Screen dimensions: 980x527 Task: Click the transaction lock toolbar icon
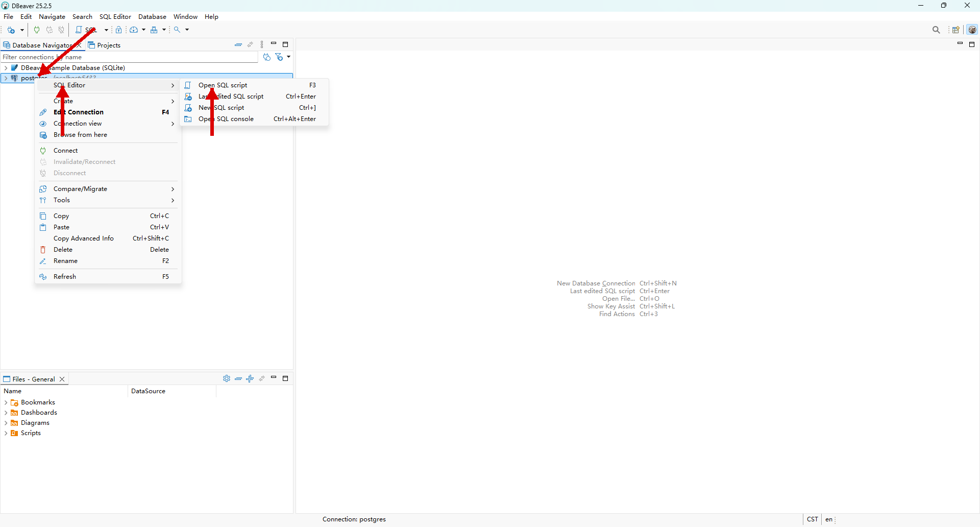(119, 30)
